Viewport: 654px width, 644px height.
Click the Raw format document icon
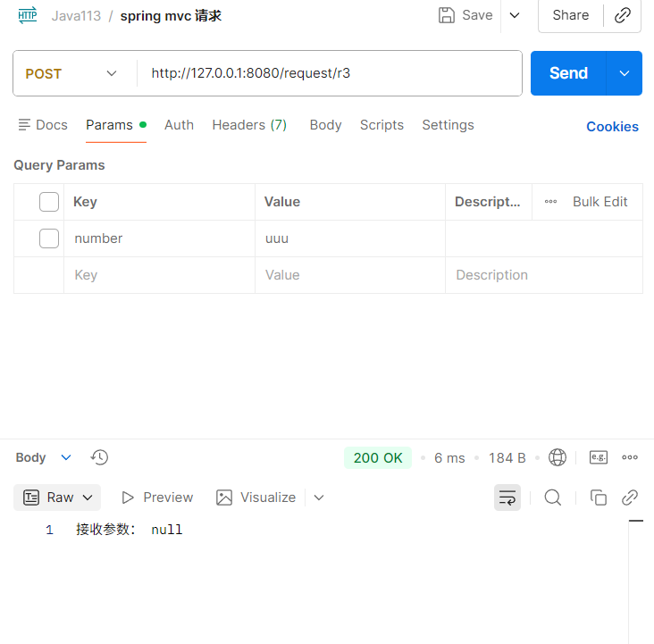[31, 498]
